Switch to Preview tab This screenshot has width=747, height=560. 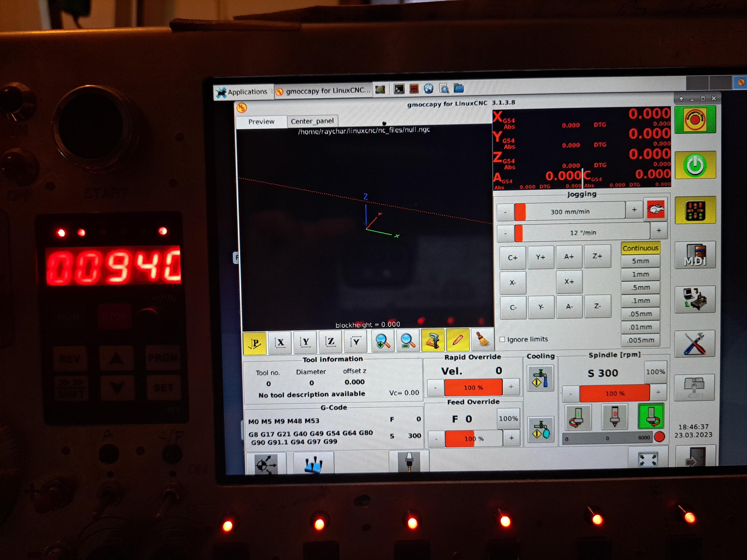tap(261, 122)
